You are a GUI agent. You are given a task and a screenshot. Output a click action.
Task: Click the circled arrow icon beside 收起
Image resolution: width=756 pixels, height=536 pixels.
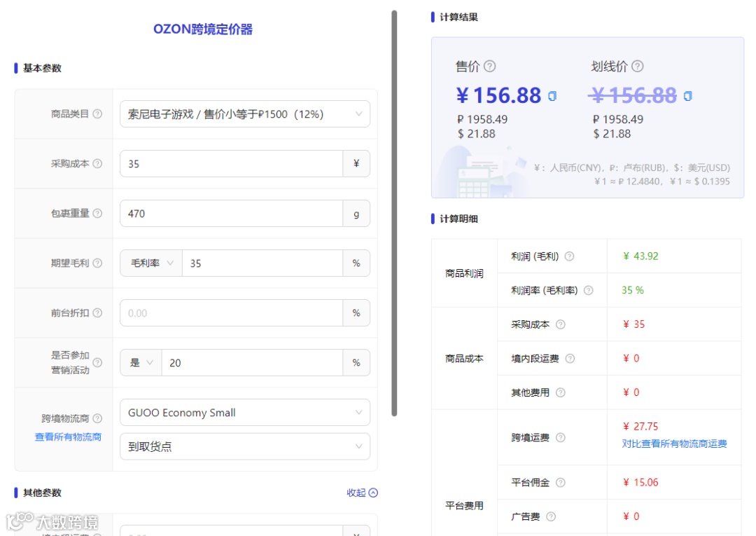coord(373,493)
